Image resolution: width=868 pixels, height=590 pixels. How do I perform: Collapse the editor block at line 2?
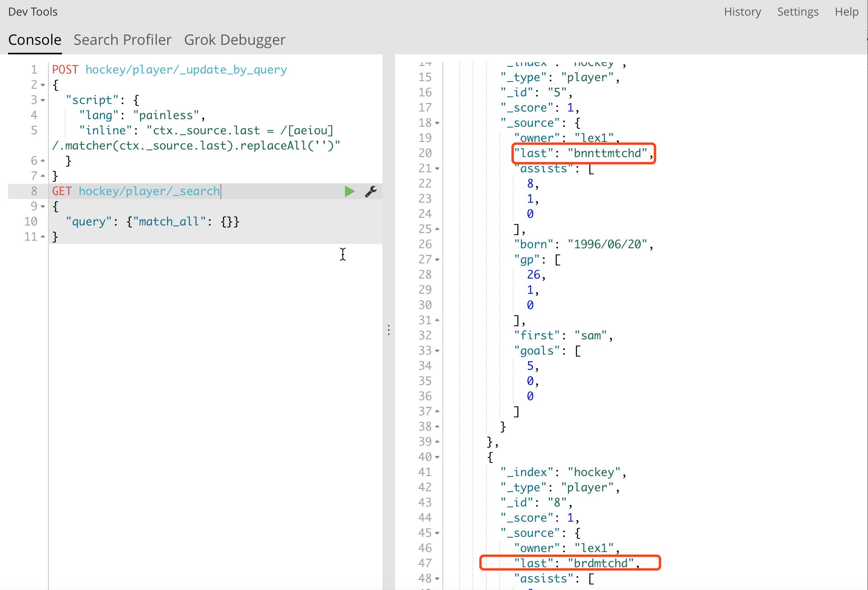click(43, 85)
